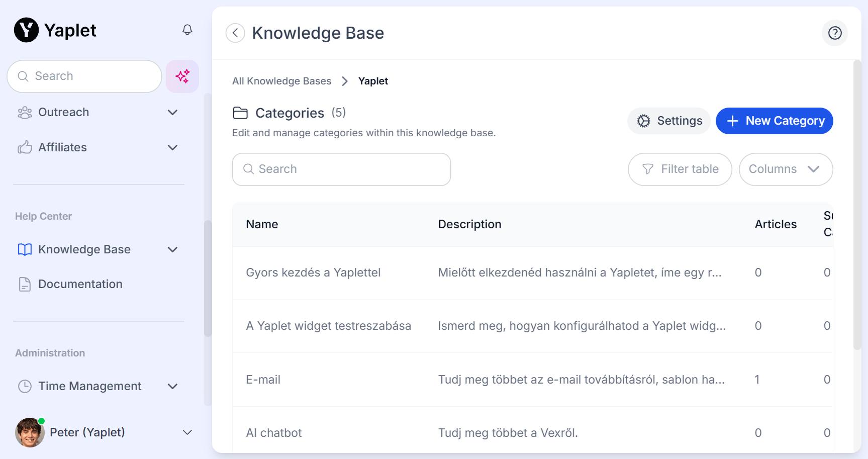Focus the categories Search field

tap(342, 169)
